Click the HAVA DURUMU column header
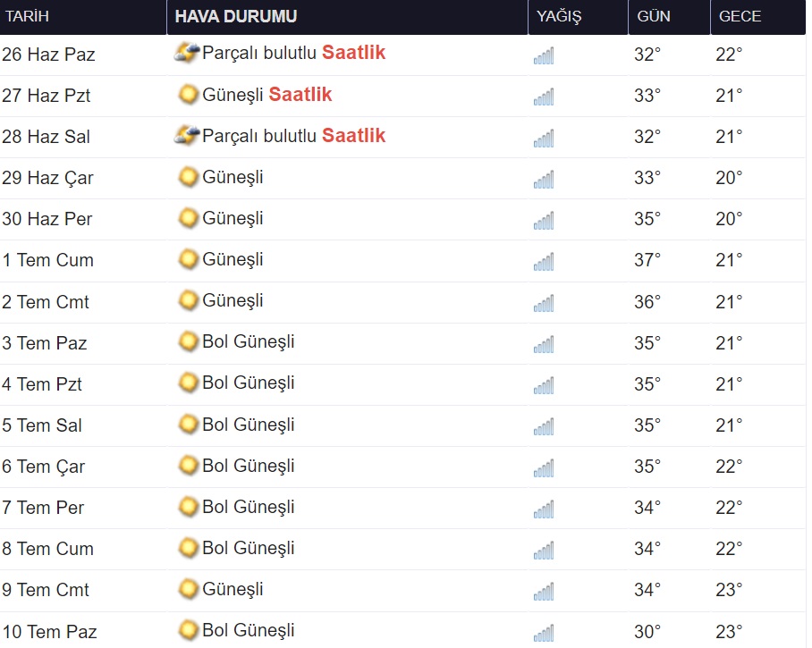This screenshot has height=648, width=812. coord(236,17)
